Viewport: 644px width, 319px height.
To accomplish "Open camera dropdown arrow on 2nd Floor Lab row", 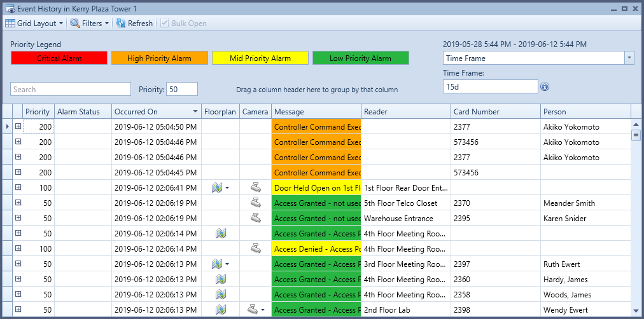I will [262, 310].
